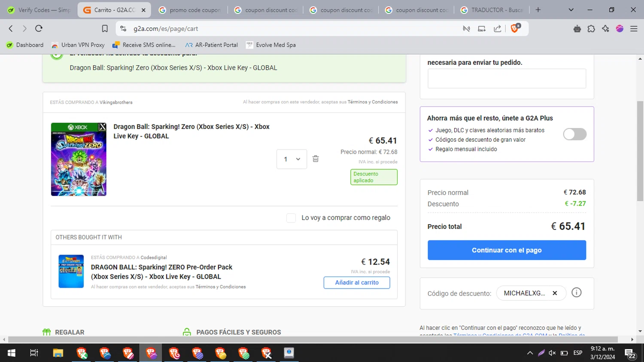Image resolution: width=644 pixels, height=362 pixels.
Task: Click the Dragon Ball Sparking Zero cover image
Action: click(x=79, y=159)
